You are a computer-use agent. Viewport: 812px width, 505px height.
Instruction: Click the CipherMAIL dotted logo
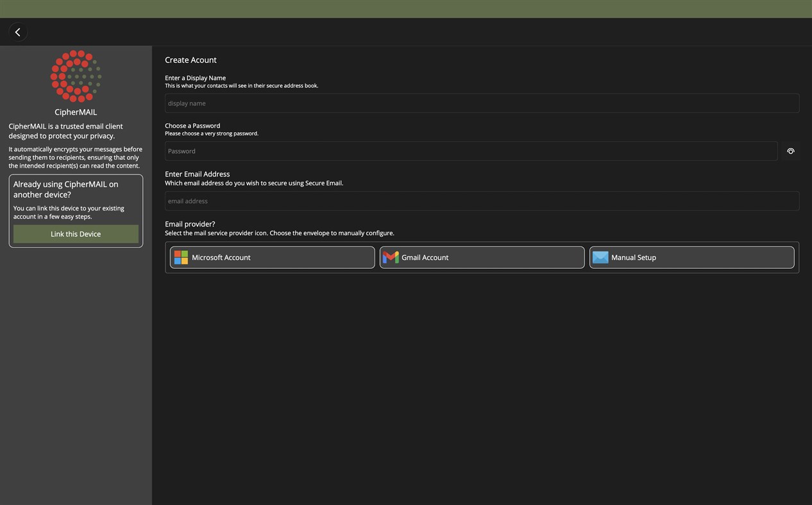pyautogui.click(x=76, y=76)
